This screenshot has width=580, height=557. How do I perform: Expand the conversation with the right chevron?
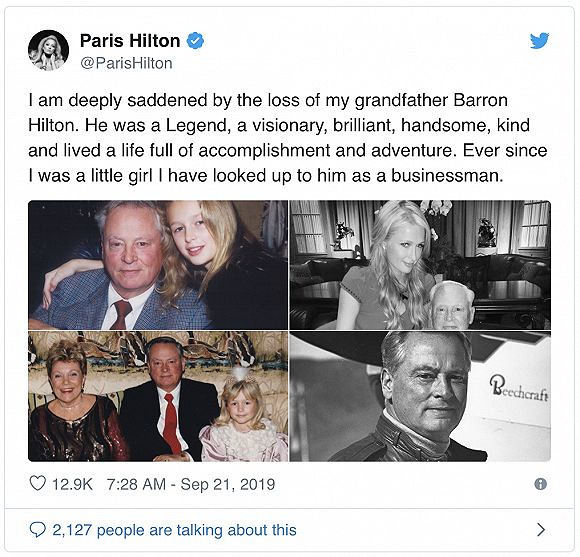click(x=541, y=530)
